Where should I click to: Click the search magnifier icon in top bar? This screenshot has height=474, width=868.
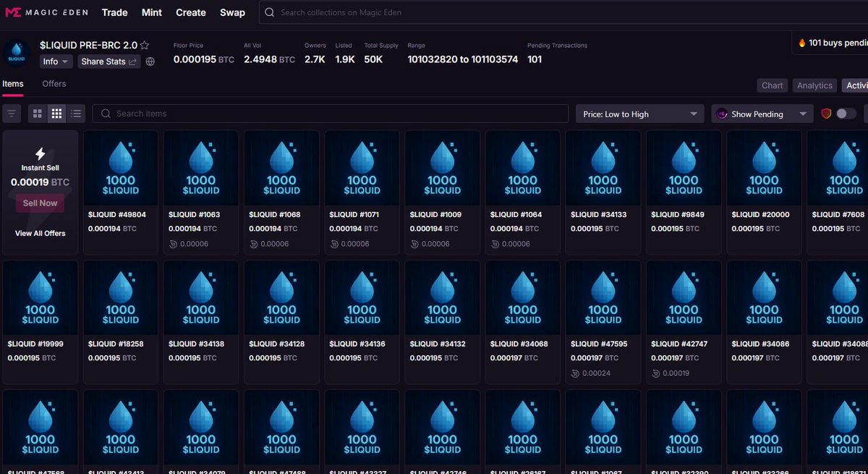click(x=270, y=12)
